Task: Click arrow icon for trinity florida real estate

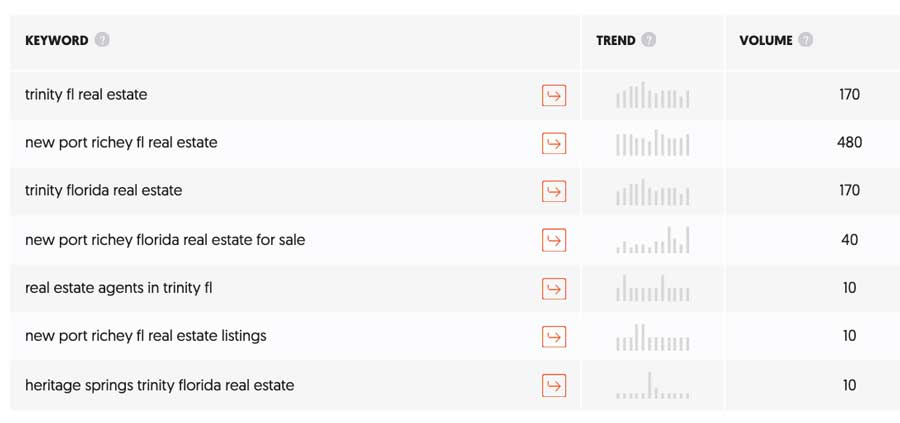Action: (554, 191)
